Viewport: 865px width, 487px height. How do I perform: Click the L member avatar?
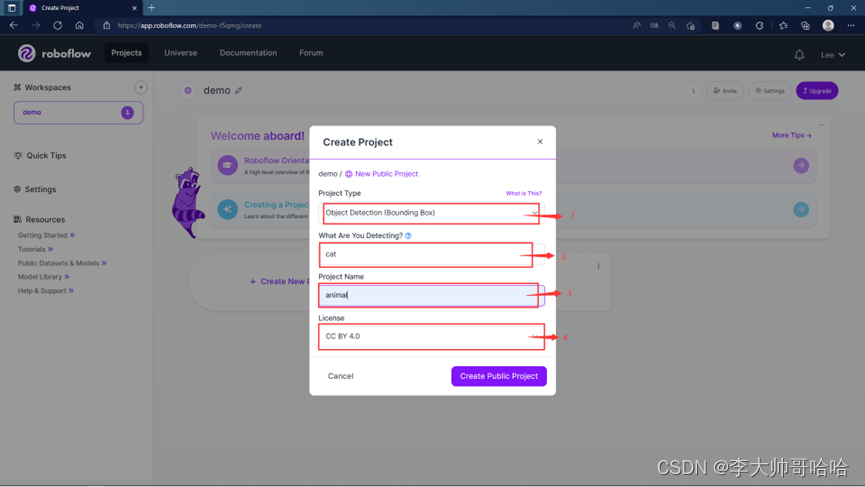(x=694, y=91)
